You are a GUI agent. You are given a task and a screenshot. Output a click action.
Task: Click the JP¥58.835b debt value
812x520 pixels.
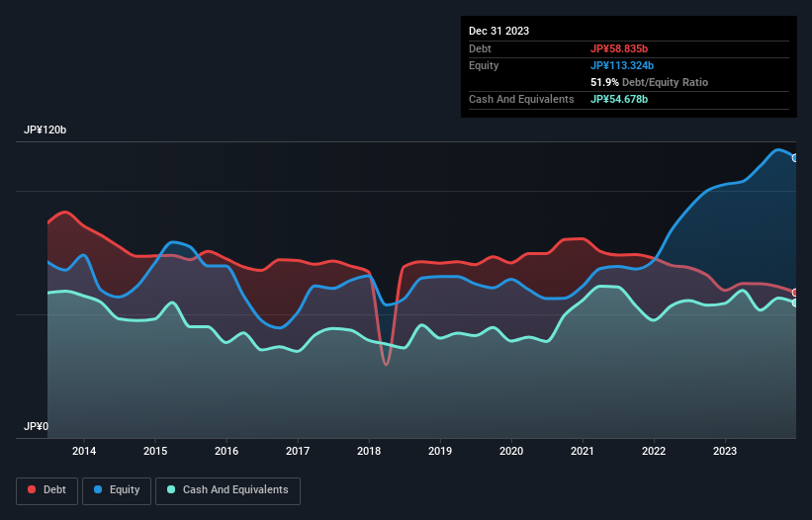coord(619,48)
